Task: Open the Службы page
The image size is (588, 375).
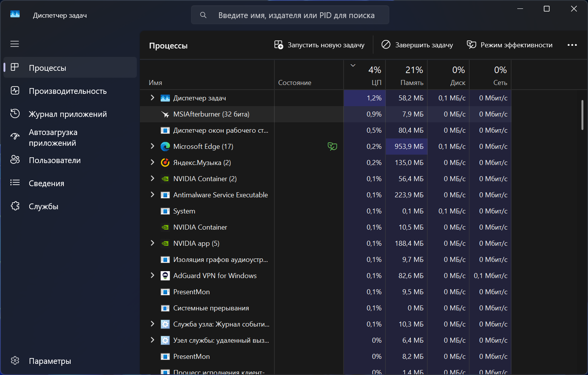Action: (70, 206)
